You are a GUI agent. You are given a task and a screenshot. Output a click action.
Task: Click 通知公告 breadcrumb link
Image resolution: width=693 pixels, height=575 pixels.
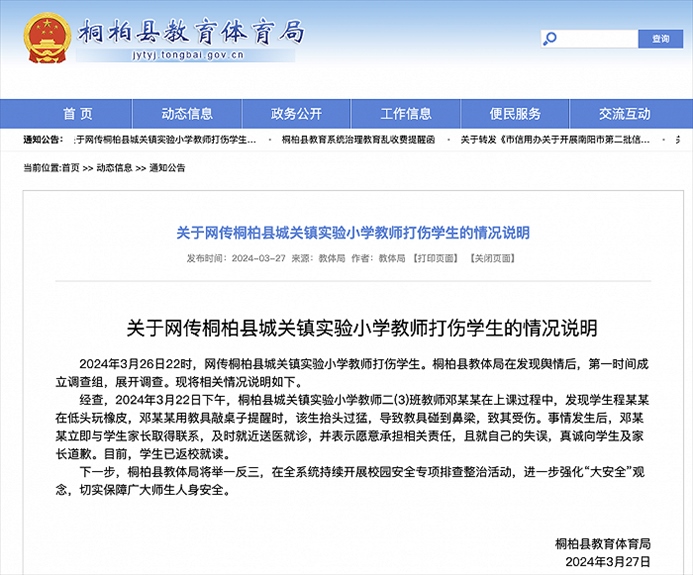click(x=167, y=168)
